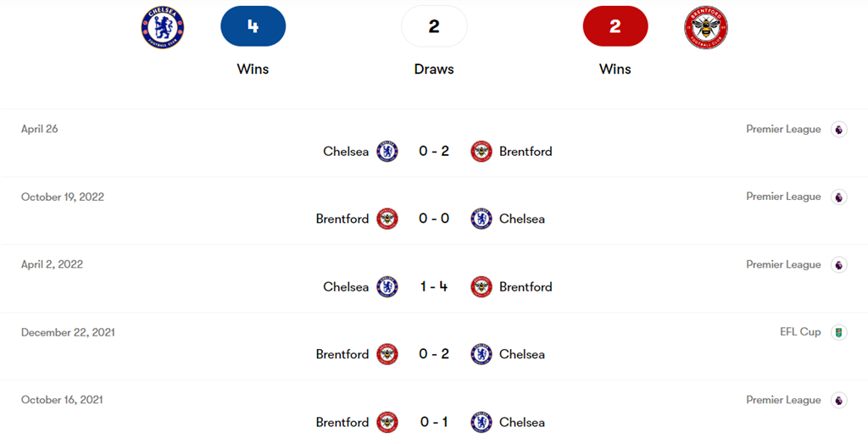Open the 1 - 4 score from April 2, 2022
The image size is (868, 444).
pyautogui.click(x=434, y=286)
